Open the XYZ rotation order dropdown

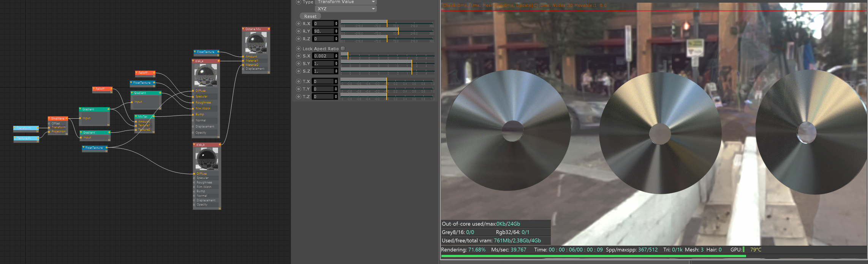coord(346,9)
